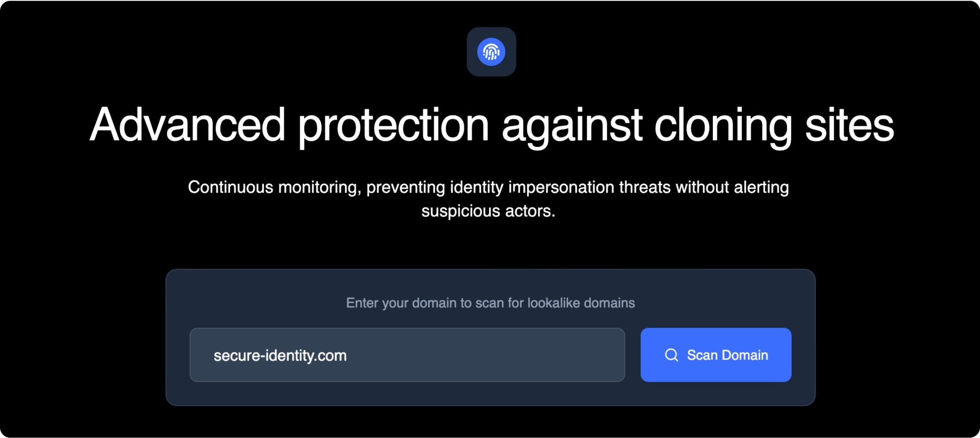This screenshot has width=980, height=438.
Task: Tap the blue fingerprint badge above the headline
Action: coord(491,52)
